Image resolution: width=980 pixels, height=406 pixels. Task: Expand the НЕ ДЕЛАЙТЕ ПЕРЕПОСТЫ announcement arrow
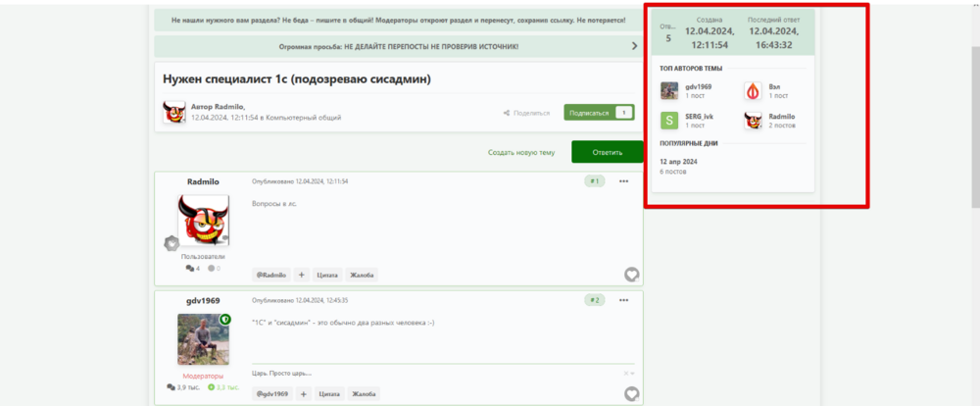[634, 46]
